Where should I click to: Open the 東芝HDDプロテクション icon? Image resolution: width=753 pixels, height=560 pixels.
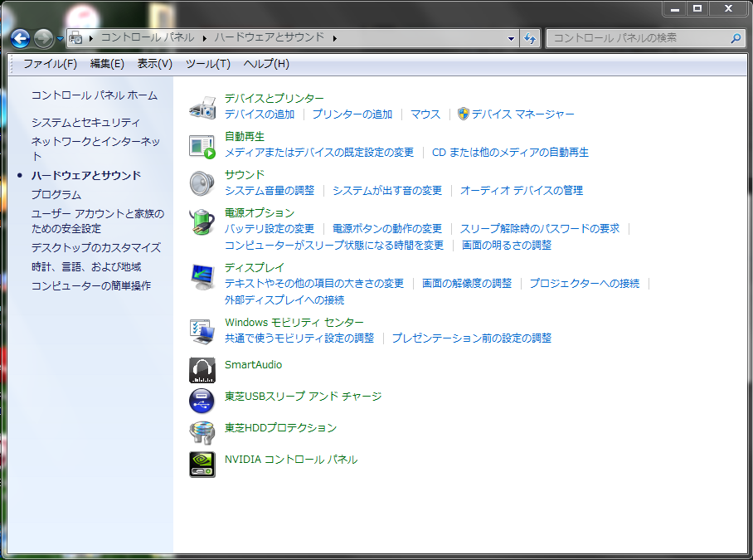point(202,432)
